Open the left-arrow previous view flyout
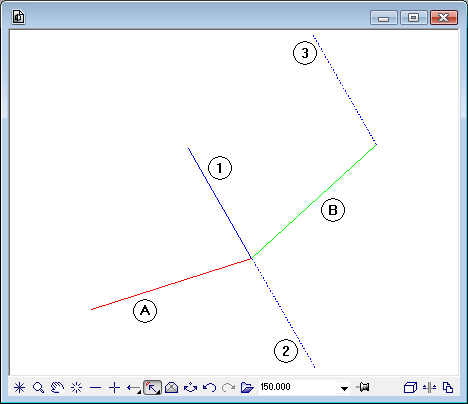The height and width of the screenshot is (404, 468). [x=134, y=388]
